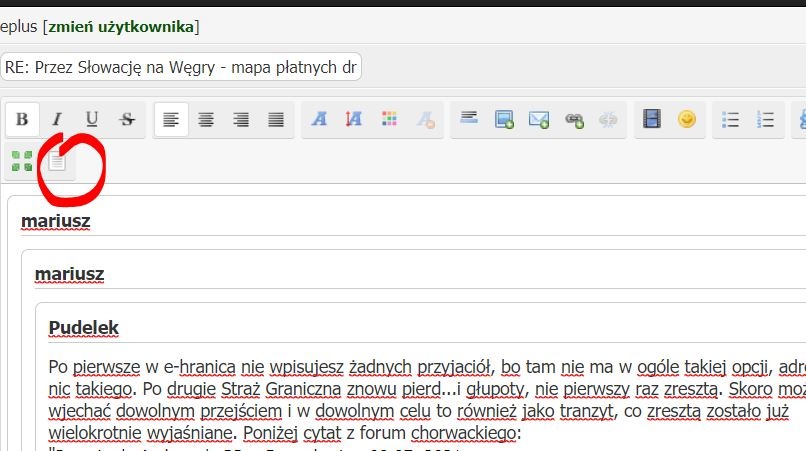This screenshot has height=451, width=806.
Task: Toggle bold formatting
Action: click(x=22, y=119)
